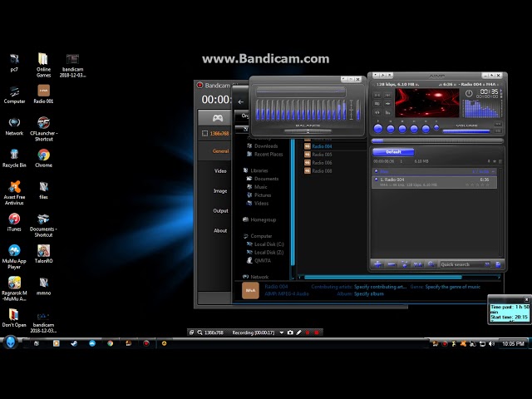Open the Bandicam General tab
Viewport: 532px width, 399px height.
pos(220,151)
